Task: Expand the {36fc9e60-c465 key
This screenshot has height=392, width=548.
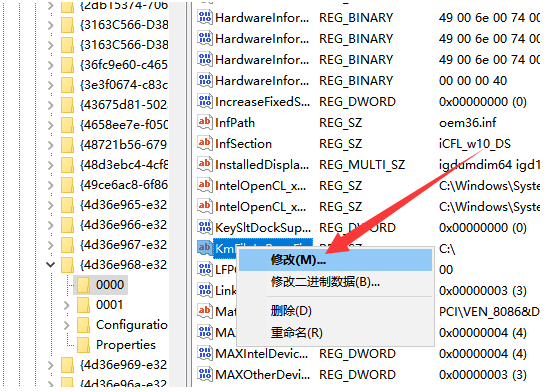Action: click(x=51, y=65)
